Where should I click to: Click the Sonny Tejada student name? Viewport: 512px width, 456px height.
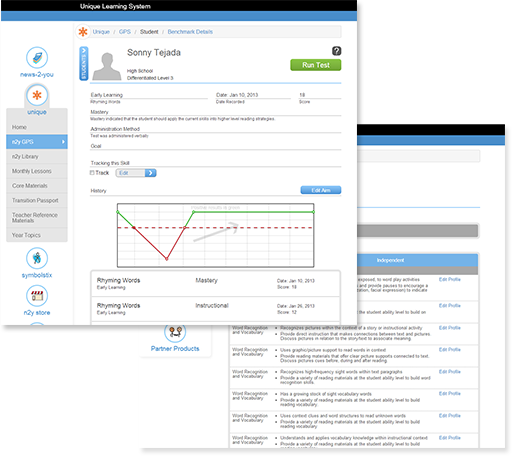[x=154, y=53]
